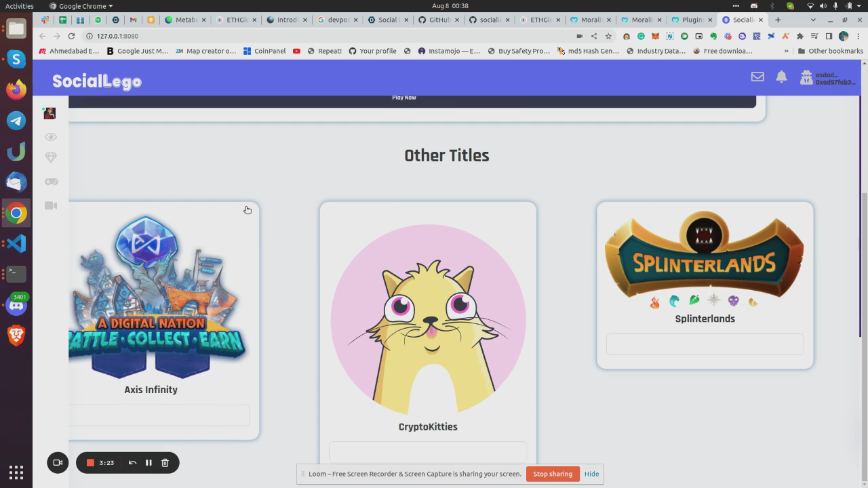Open the Terminal from the dock
The height and width of the screenshot is (488, 868).
coord(16,274)
